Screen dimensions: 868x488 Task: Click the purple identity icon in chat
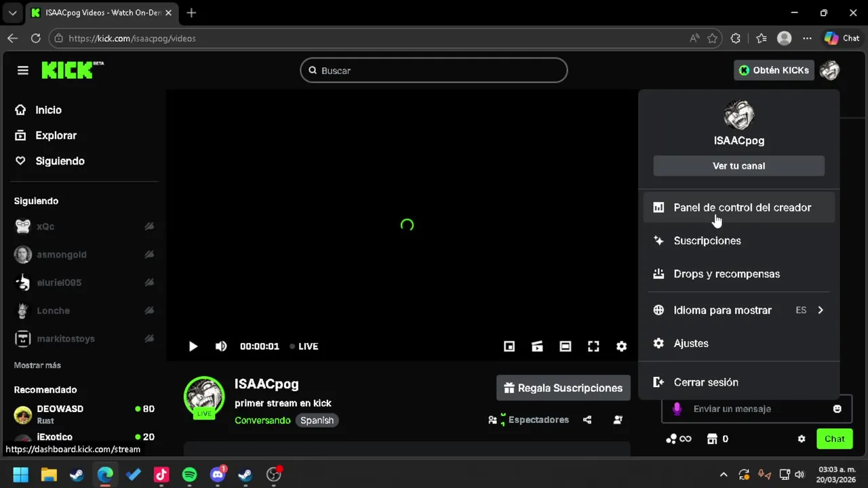coord(676,409)
